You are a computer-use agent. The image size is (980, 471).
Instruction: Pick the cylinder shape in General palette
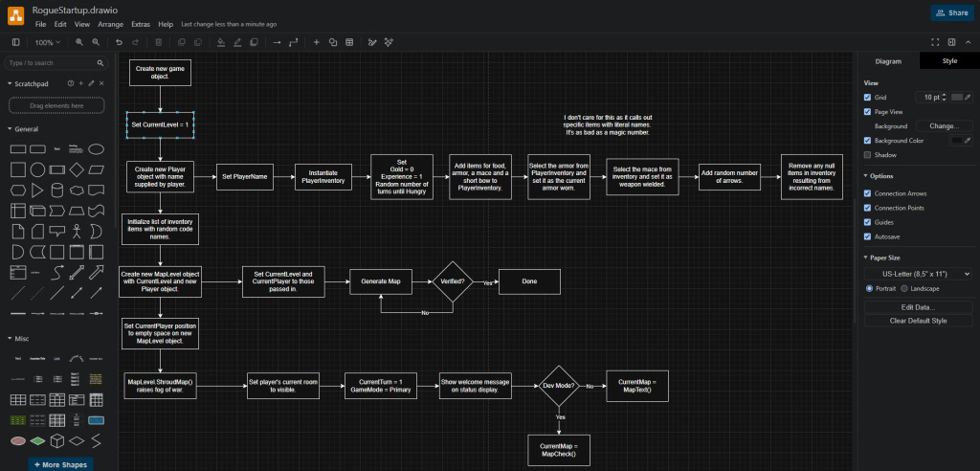56,190
